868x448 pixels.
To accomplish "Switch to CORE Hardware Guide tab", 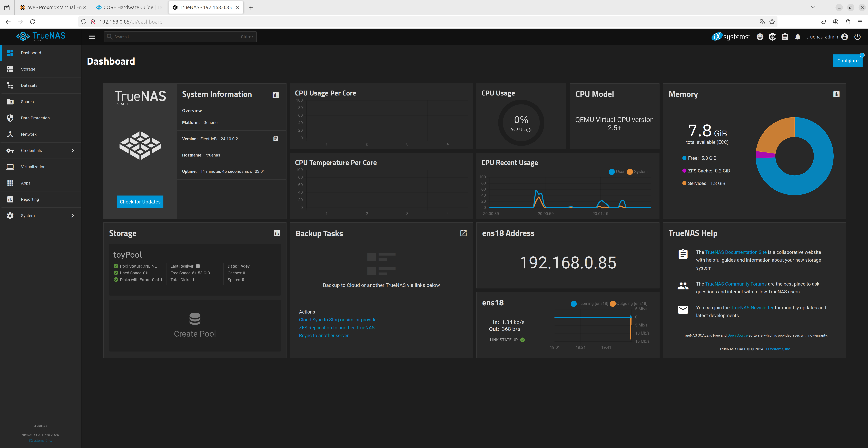I will 129,7.
